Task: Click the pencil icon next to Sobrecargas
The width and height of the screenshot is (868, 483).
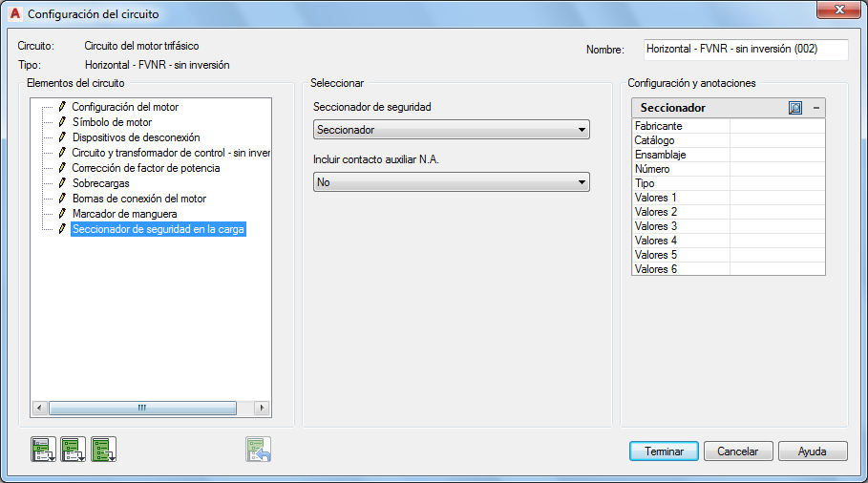Action: coord(62,183)
